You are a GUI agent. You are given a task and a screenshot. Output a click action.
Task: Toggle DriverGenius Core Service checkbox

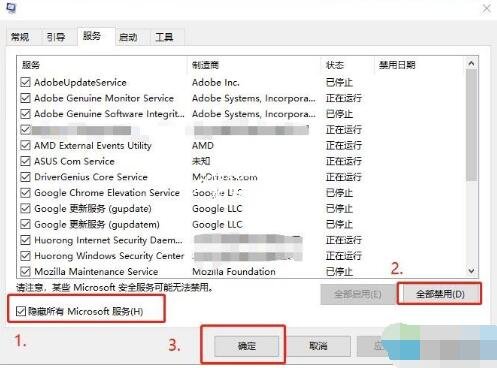tap(26, 177)
